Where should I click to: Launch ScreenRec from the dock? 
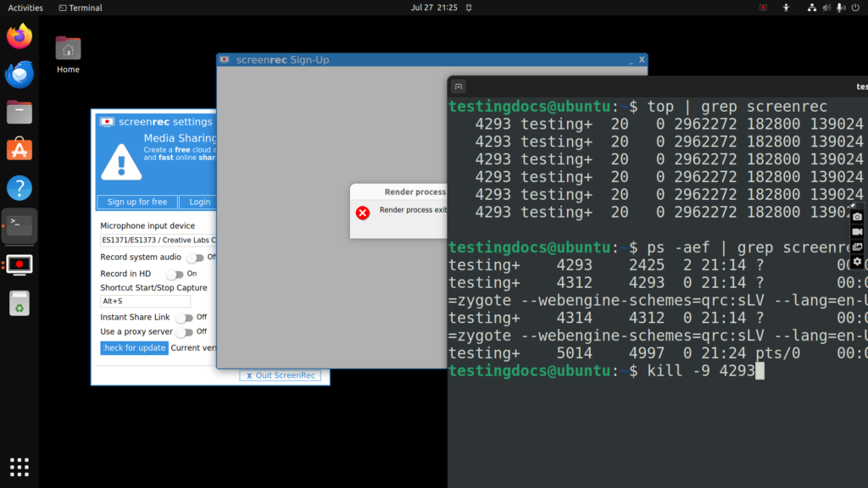(19, 263)
